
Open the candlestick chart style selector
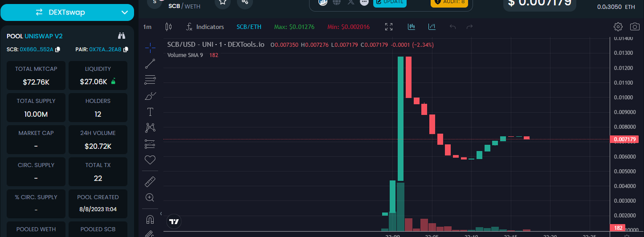[169, 26]
